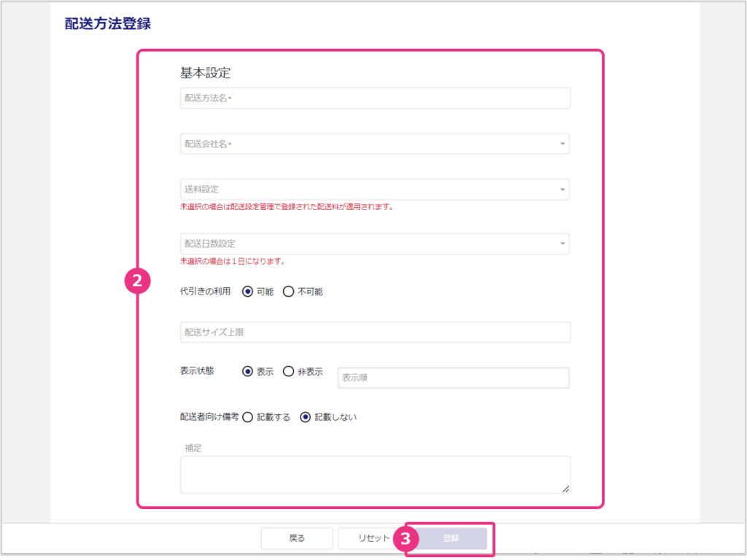Viewport: 747px width, 560px height.
Task: Click inside the 補足 text area
Action: pos(375,475)
